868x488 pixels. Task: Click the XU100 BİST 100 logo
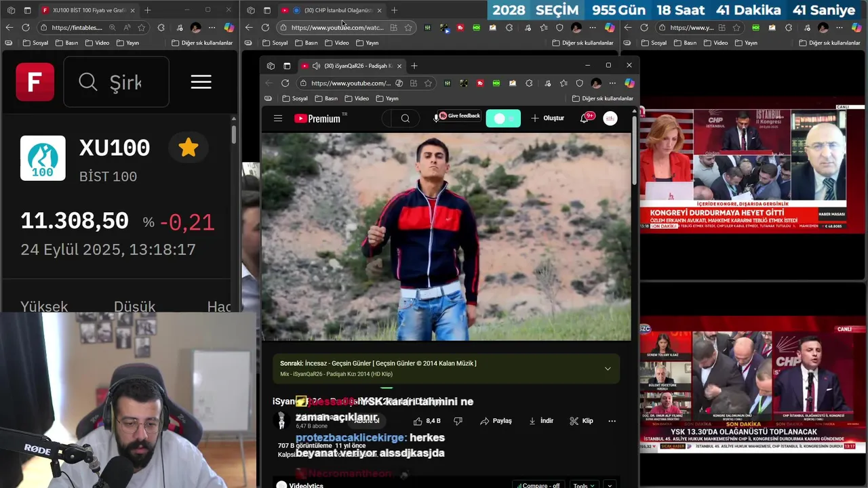click(43, 158)
